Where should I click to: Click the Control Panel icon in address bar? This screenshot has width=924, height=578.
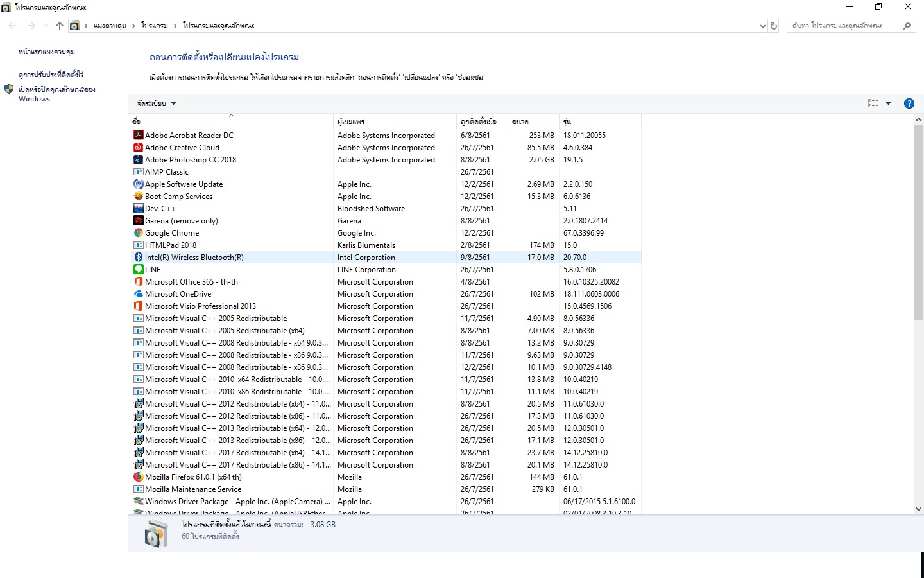(x=74, y=26)
